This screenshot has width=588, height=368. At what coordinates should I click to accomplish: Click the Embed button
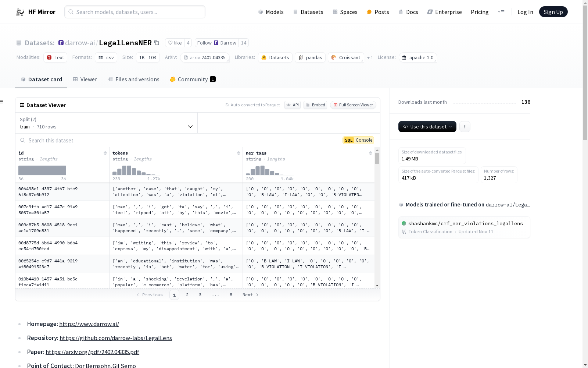pos(315,105)
